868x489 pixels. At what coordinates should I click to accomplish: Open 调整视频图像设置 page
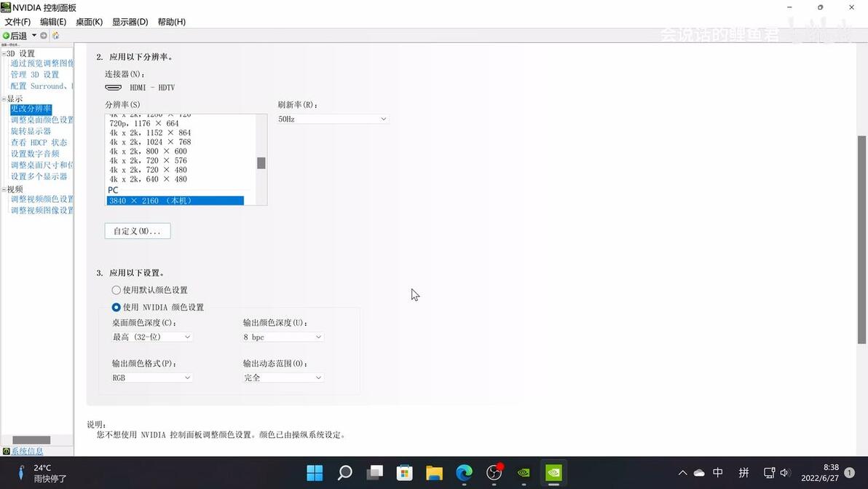tap(42, 211)
